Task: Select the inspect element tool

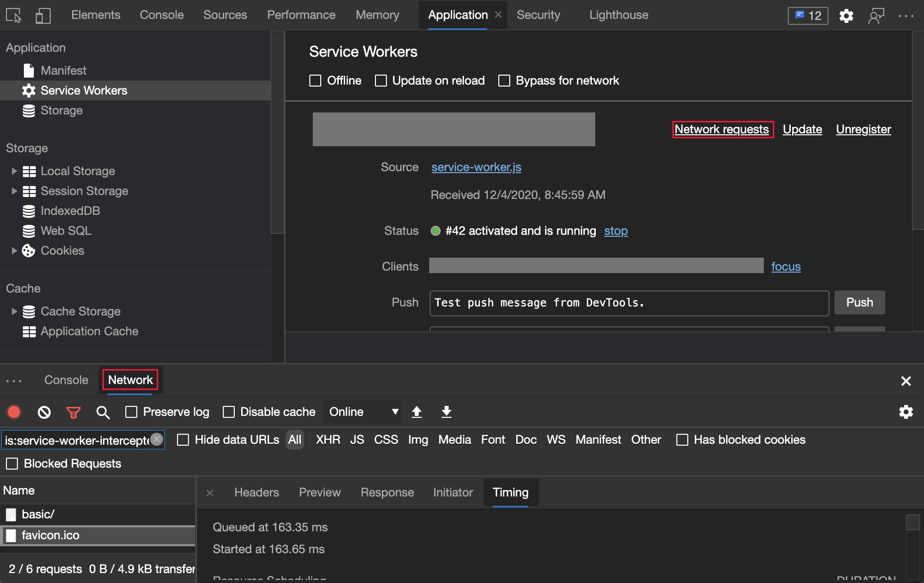Action: point(14,15)
